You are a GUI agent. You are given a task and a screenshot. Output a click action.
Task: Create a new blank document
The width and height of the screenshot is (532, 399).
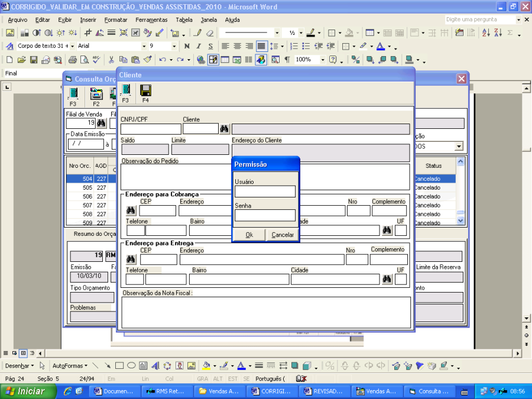point(9,60)
